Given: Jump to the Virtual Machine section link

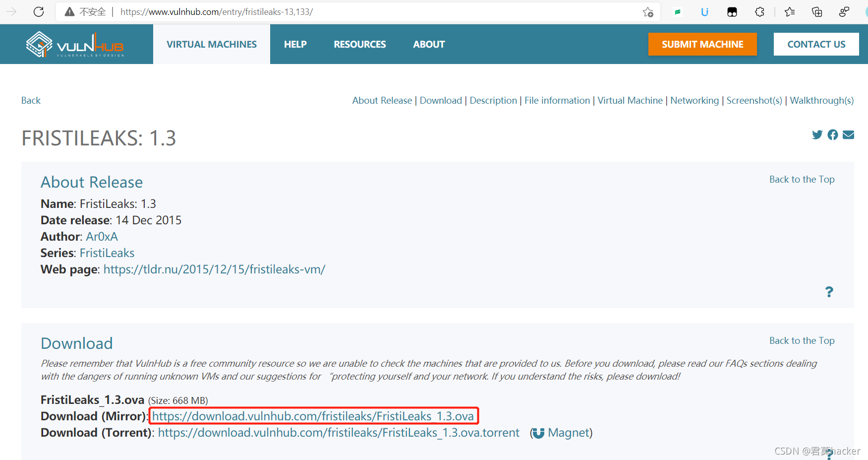Looking at the screenshot, I should 630,100.
